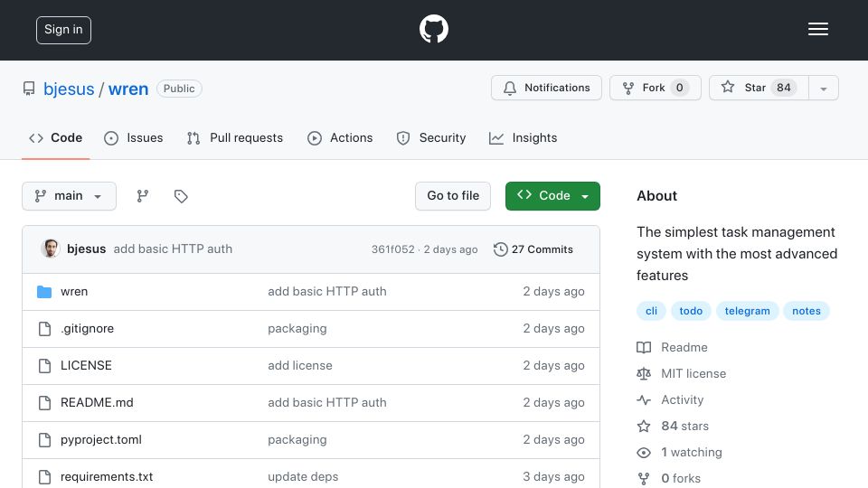The height and width of the screenshot is (488, 868).
Task: Open the main branch selector
Action: (x=70, y=196)
